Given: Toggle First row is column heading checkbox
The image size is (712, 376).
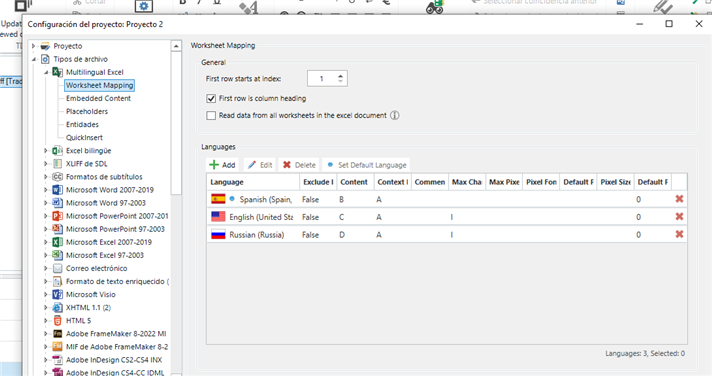Looking at the screenshot, I should click(x=211, y=99).
